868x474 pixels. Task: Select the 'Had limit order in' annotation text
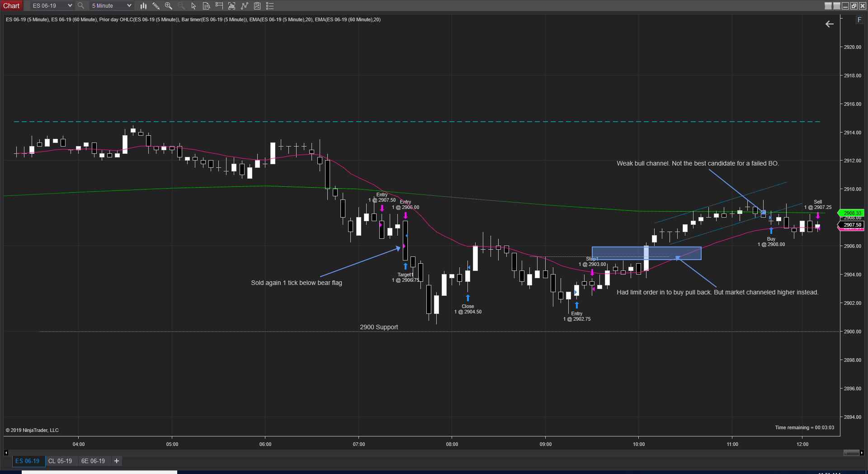pyautogui.click(x=717, y=292)
